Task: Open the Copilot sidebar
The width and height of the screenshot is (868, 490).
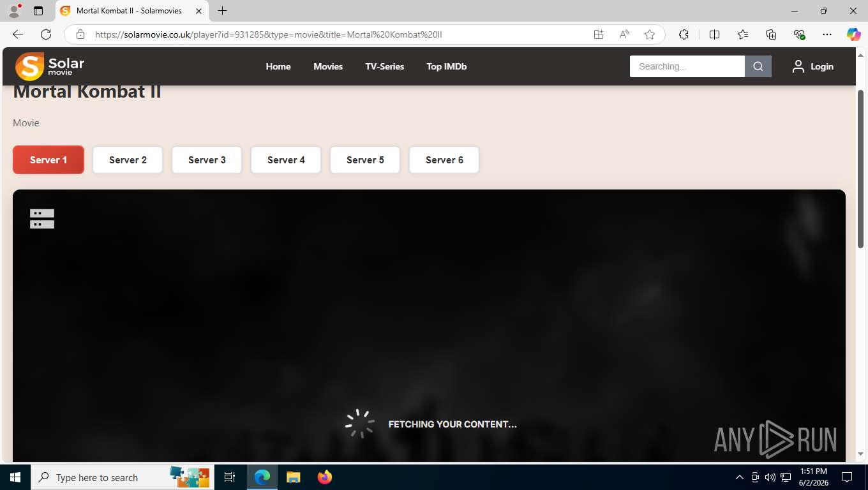Action: (854, 34)
